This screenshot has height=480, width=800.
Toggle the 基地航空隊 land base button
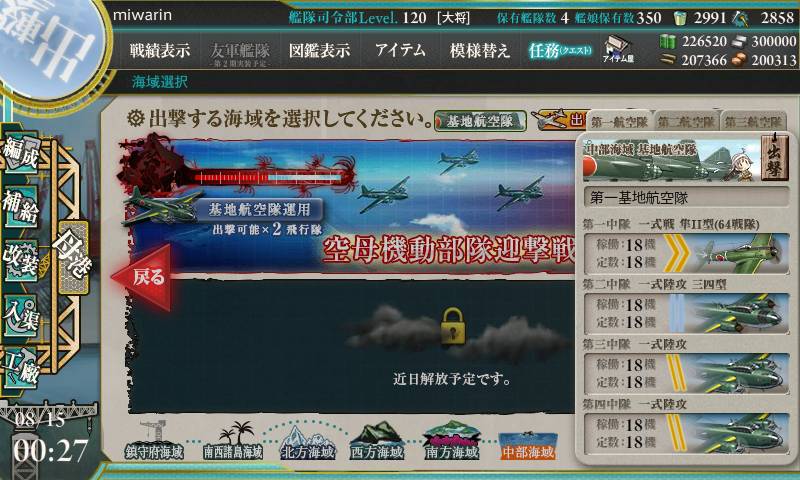(480, 121)
